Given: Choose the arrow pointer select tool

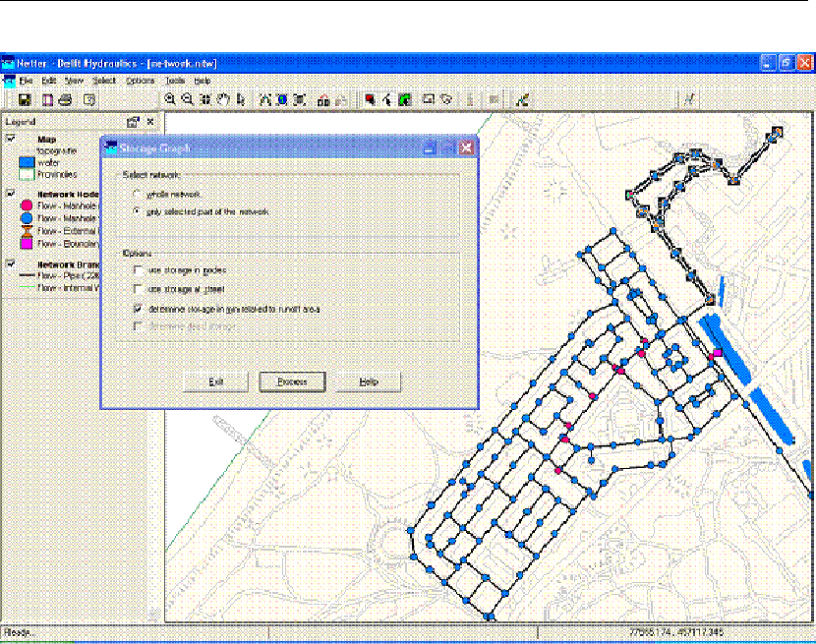Looking at the screenshot, I should [x=241, y=99].
